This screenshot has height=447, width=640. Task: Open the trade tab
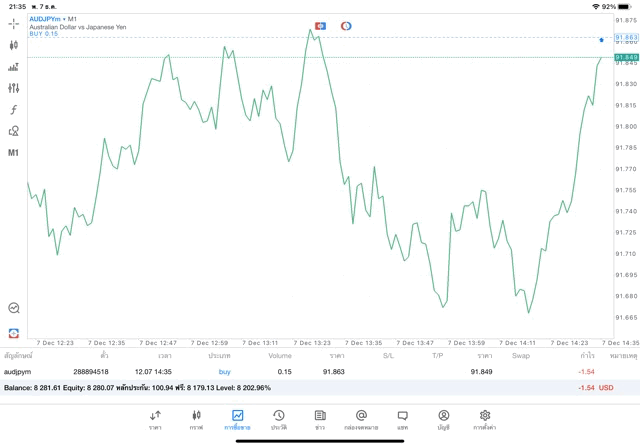pyautogui.click(x=237, y=420)
